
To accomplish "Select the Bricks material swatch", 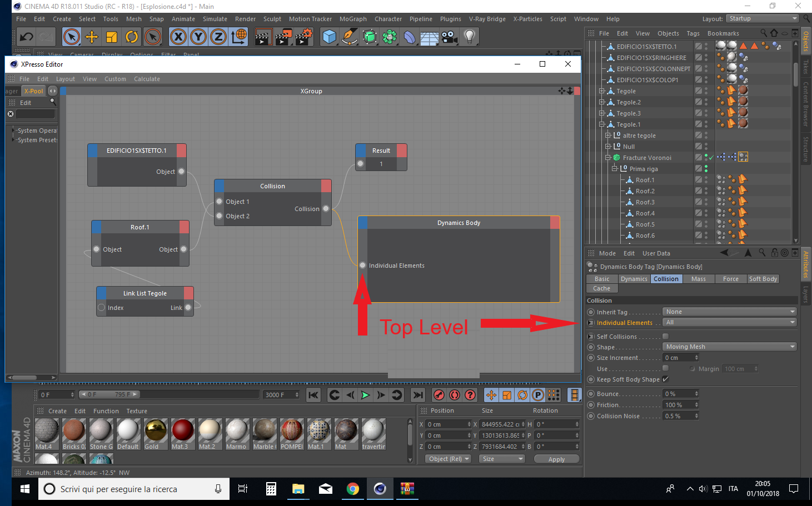I will pyautogui.click(x=74, y=434).
